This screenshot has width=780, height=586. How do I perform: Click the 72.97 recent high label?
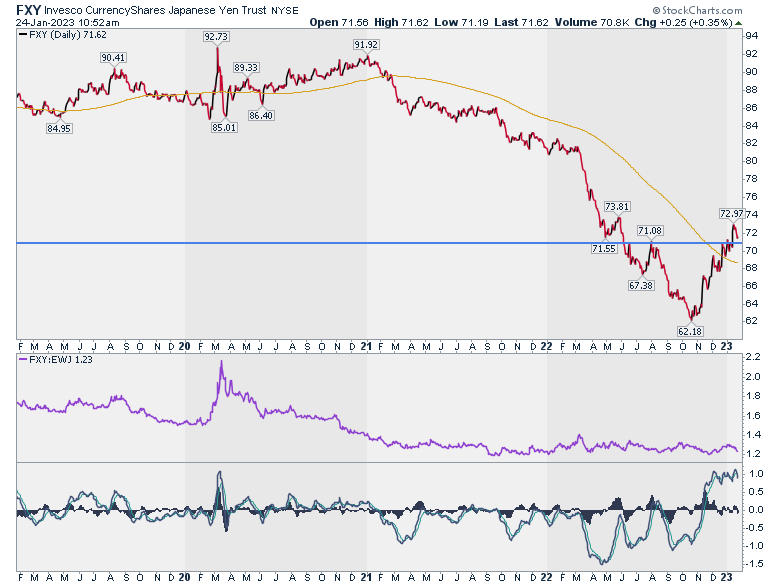731,214
